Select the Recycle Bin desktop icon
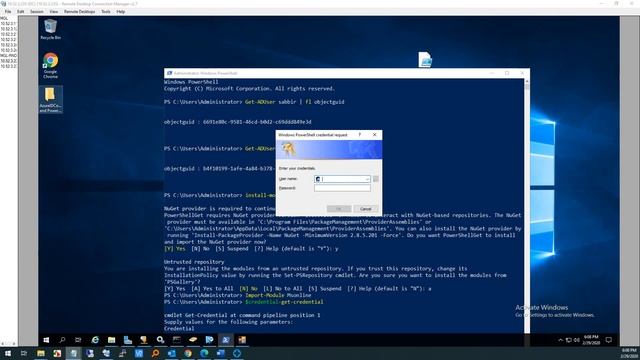This screenshot has width=640, height=360. click(51, 29)
